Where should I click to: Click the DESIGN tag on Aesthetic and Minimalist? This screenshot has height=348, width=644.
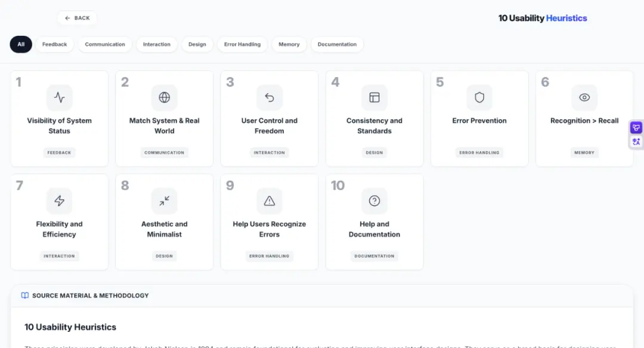click(x=165, y=256)
